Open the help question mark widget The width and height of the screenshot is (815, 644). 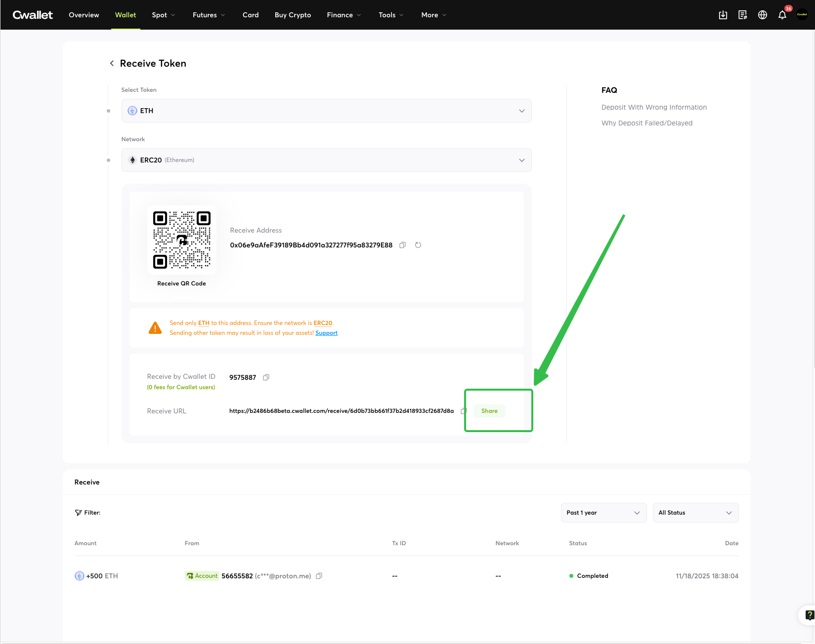(809, 615)
